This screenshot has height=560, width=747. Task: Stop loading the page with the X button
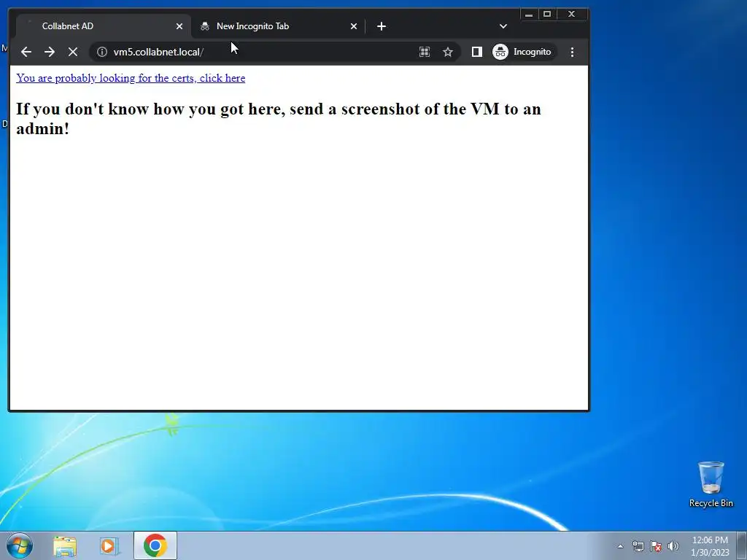tap(73, 52)
